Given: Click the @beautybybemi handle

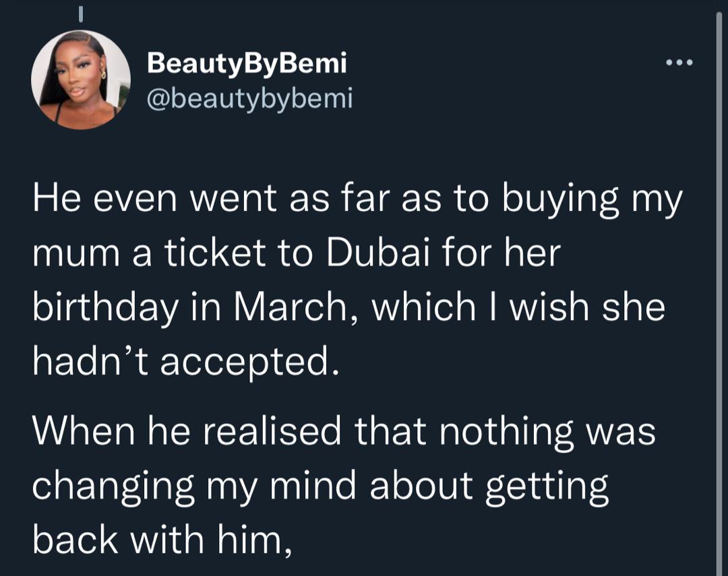Looking at the screenshot, I should coord(249,98).
